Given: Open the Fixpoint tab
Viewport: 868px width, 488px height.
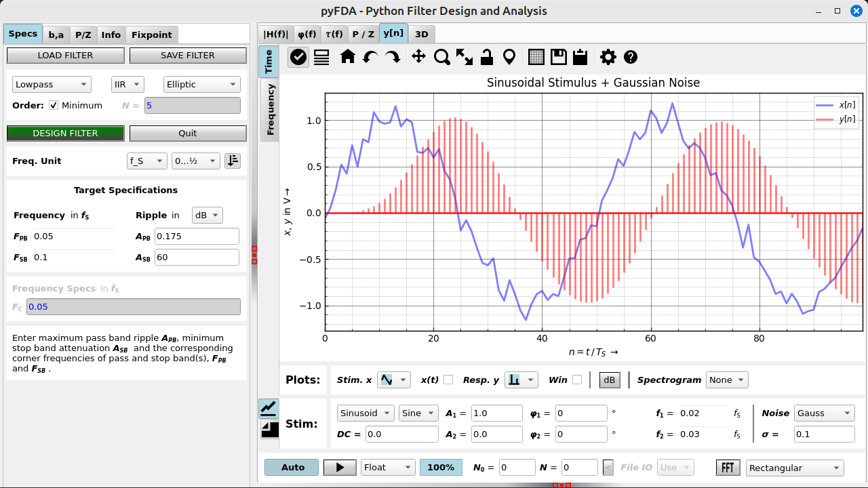Looking at the screenshot, I should (152, 35).
